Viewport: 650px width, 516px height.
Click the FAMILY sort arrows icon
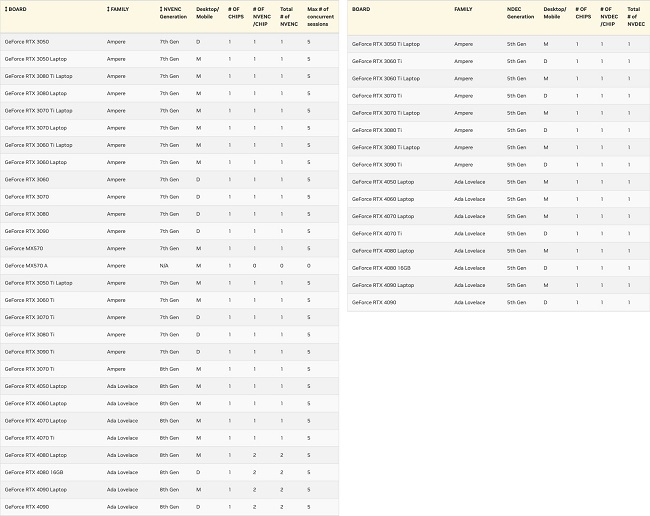[x=108, y=9]
